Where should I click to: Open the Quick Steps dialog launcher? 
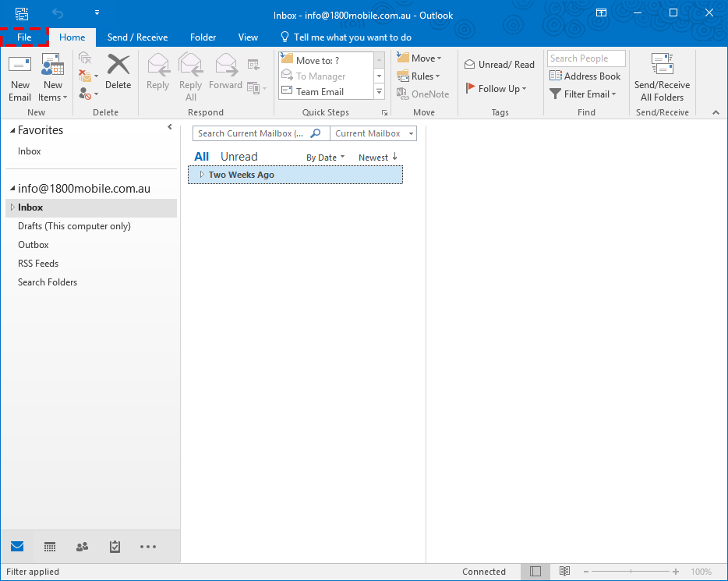pyautogui.click(x=384, y=113)
